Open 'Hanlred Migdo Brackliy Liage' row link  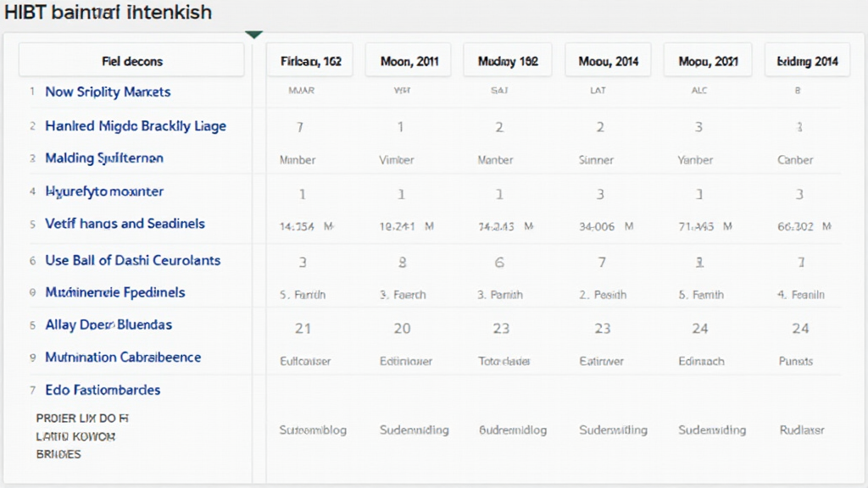click(136, 125)
